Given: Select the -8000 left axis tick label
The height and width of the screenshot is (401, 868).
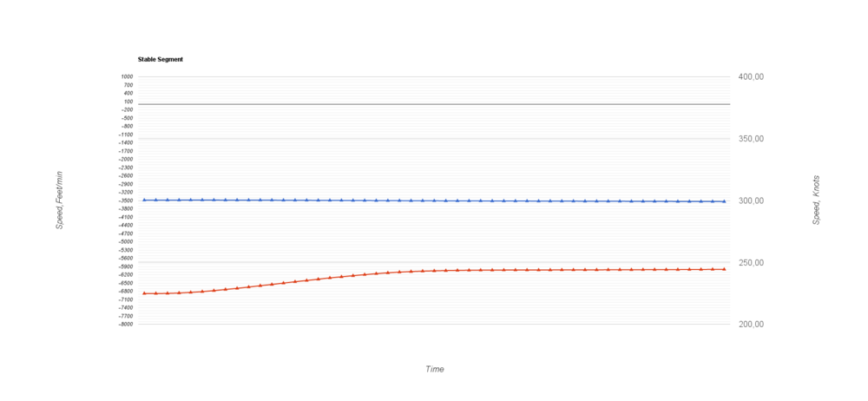Looking at the screenshot, I should [126, 324].
